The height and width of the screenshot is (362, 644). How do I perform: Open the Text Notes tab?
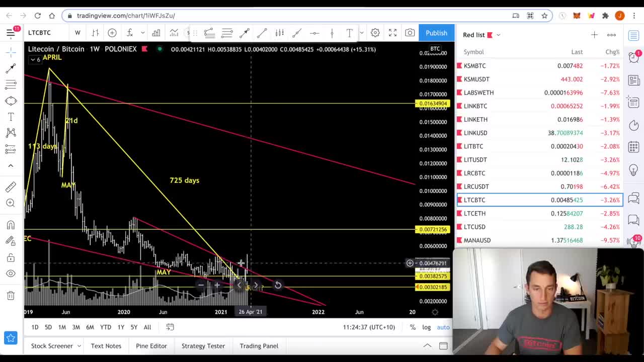[106, 346]
